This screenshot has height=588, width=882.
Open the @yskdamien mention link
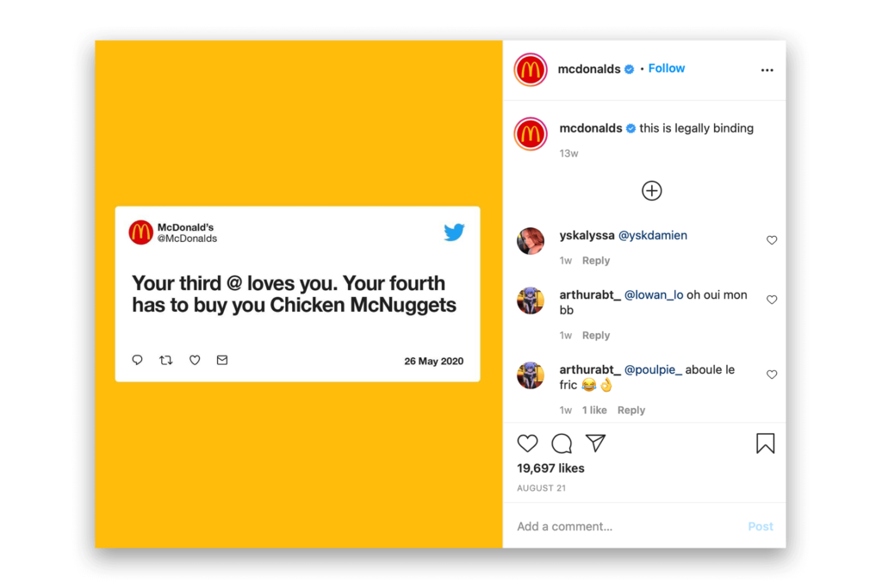coord(653,235)
